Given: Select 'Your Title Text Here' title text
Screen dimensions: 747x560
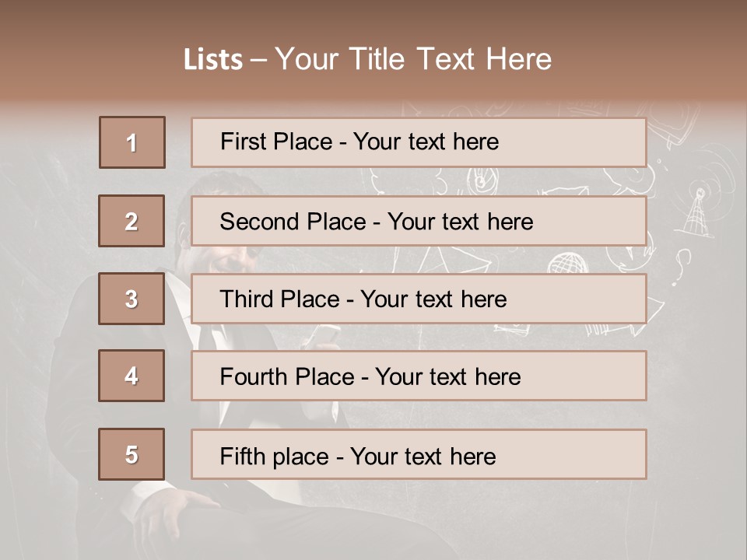Looking at the screenshot, I should click(413, 59).
